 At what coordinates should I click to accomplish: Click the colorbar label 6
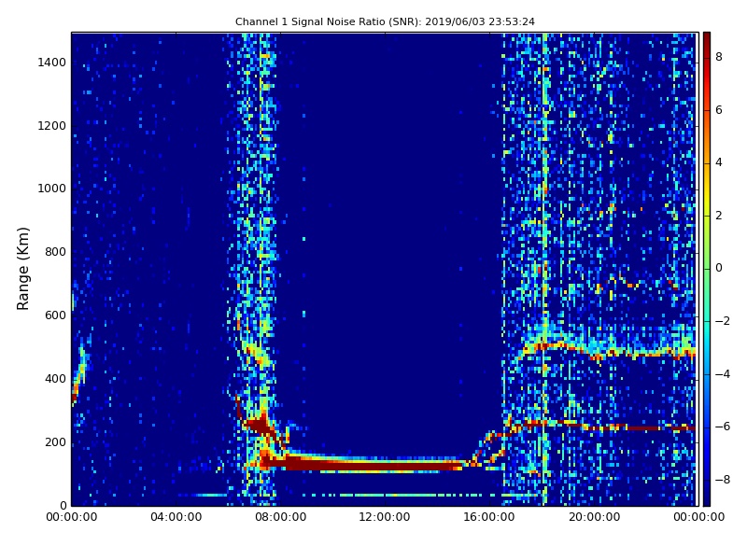coord(719,110)
